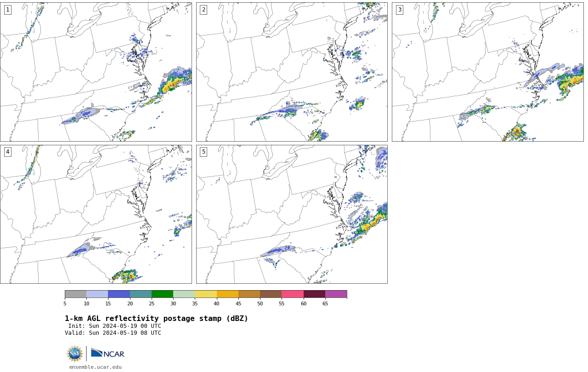Click the NSF logo icon
This screenshot has height=372, width=588.
[x=75, y=354]
